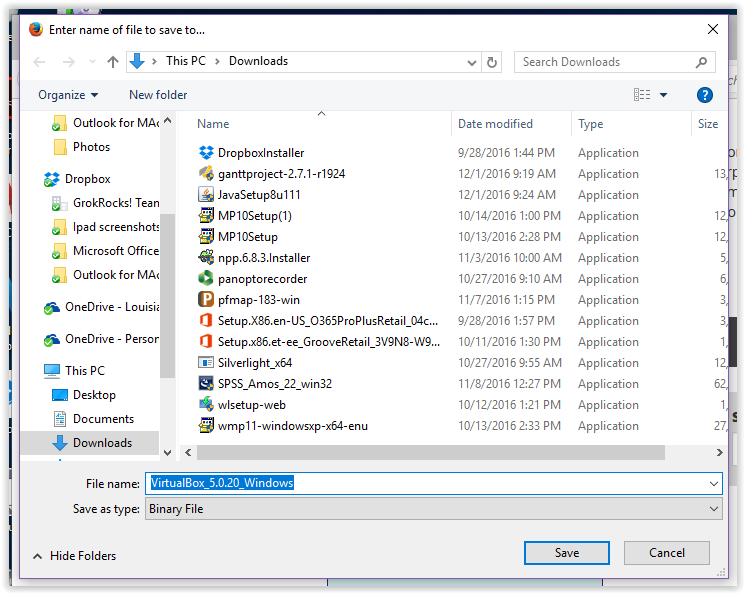This screenshot has height=594, width=745.
Task: Select the MP10Setup file name
Action: click(248, 237)
